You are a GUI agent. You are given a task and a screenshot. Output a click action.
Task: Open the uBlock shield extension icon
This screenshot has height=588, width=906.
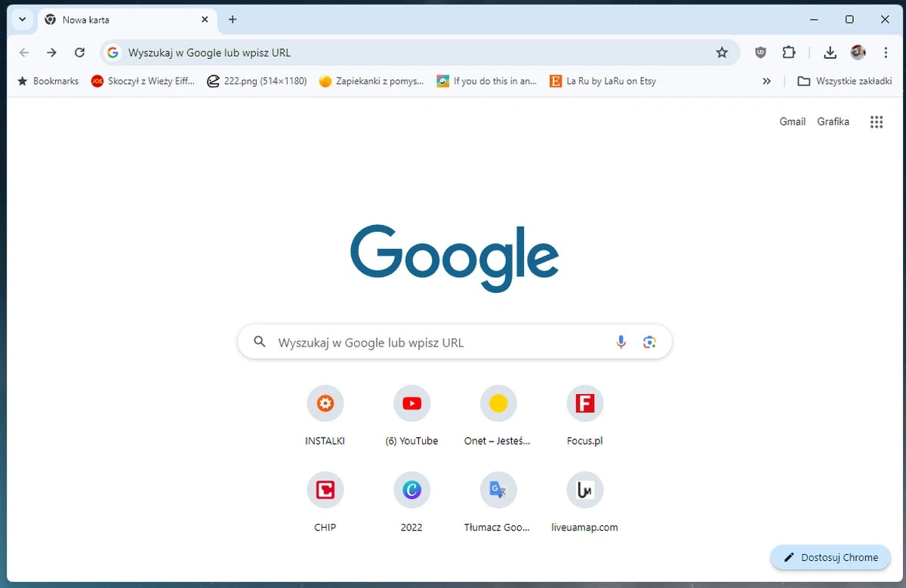point(761,52)
